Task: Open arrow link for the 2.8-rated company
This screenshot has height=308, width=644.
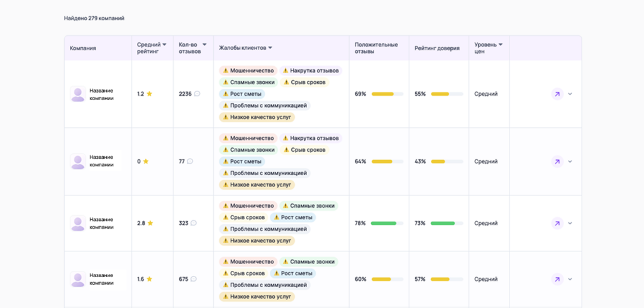Action: (557, 223)
